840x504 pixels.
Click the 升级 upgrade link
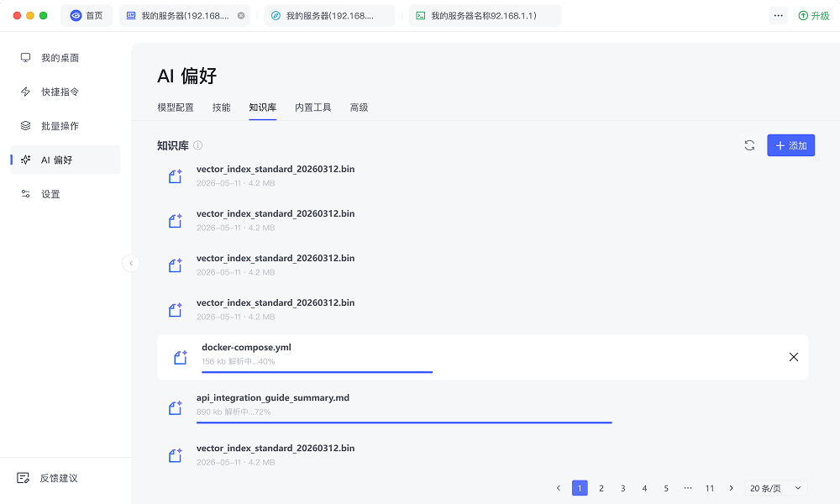pyautogui.click(x=814, y=15)
